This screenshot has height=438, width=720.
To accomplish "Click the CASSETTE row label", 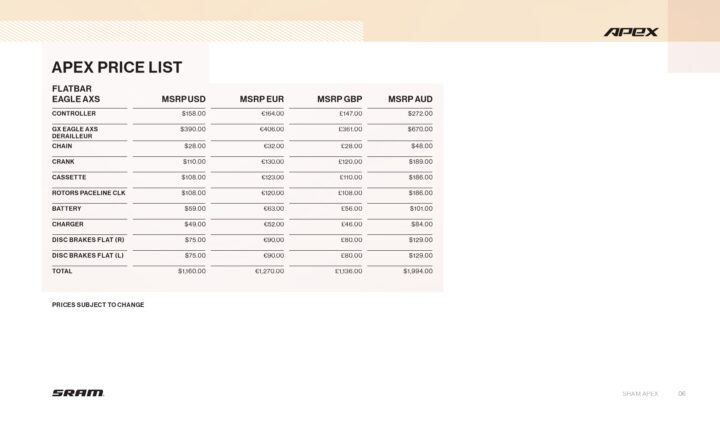I will point(70,177).
